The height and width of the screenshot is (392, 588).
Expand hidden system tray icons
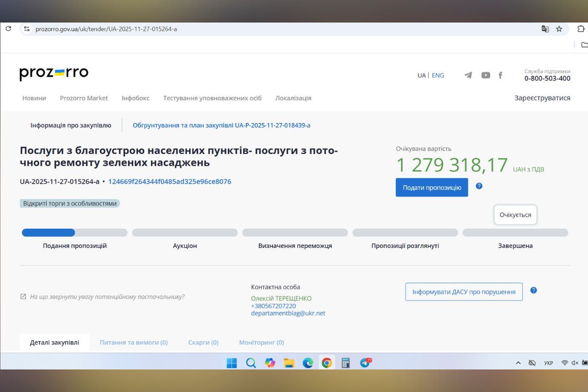tap(518, 363)
